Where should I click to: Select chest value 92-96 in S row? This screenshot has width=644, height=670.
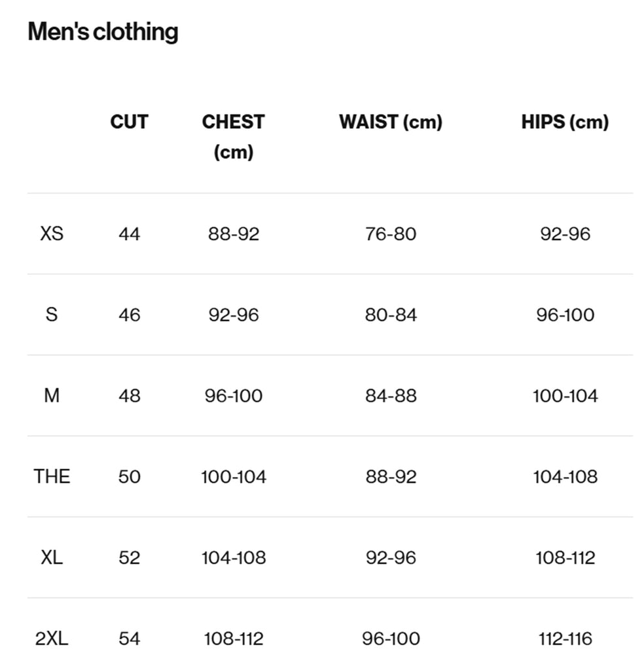234,315
